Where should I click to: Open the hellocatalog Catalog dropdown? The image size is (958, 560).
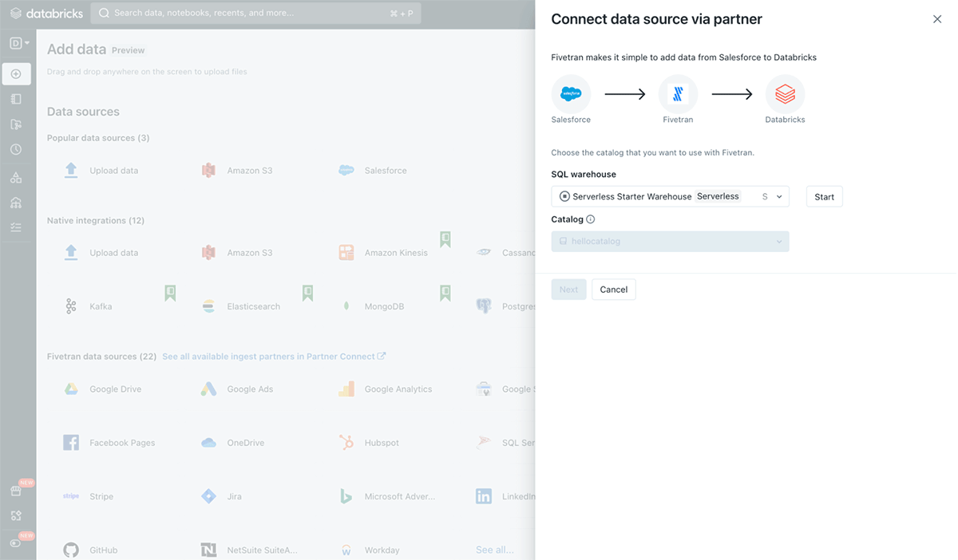click(670, 241)
